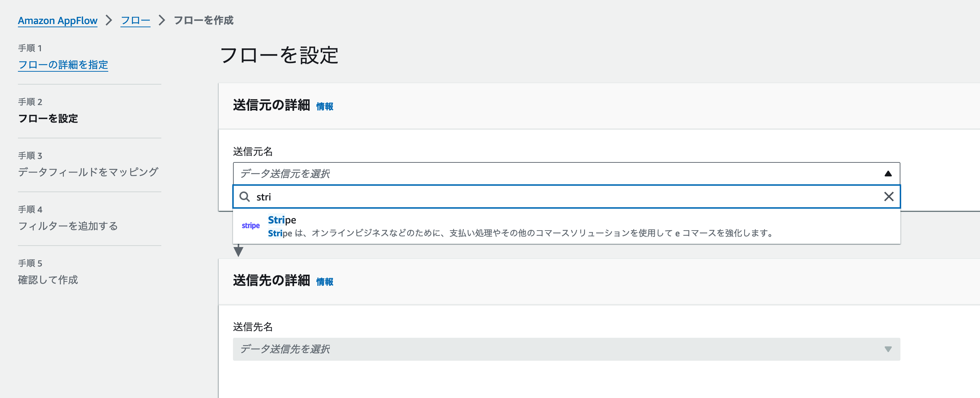Select 手順 4 フィルターを追加する step
Image resolution: width=980 pixels, height=398 pixels.
pos(68,226)
